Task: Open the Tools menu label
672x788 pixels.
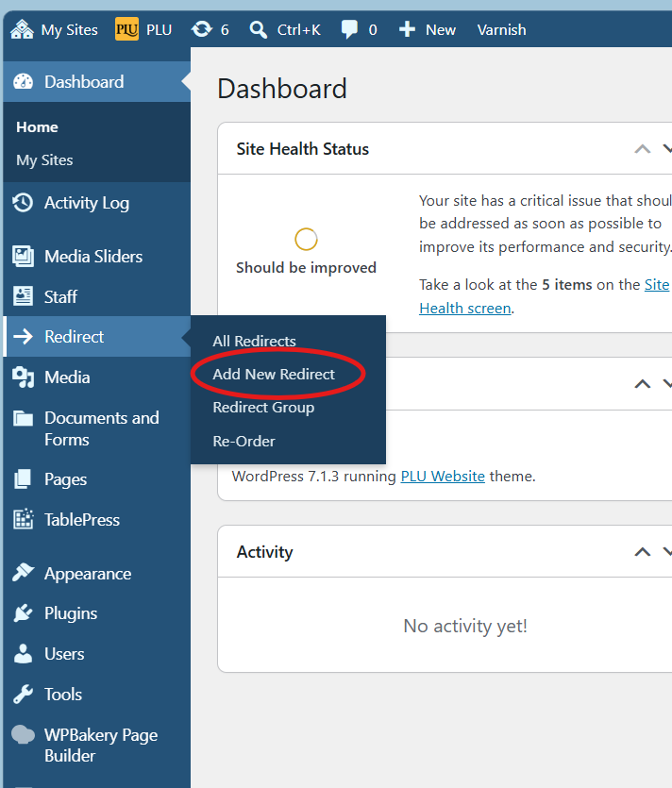Action: pyautogui.click(x=63, y=694)
